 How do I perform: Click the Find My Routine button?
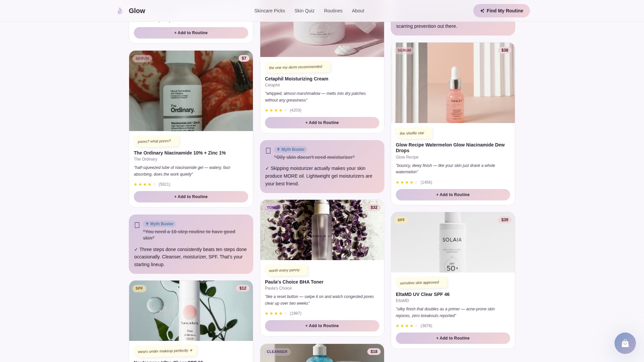point(501,11)
